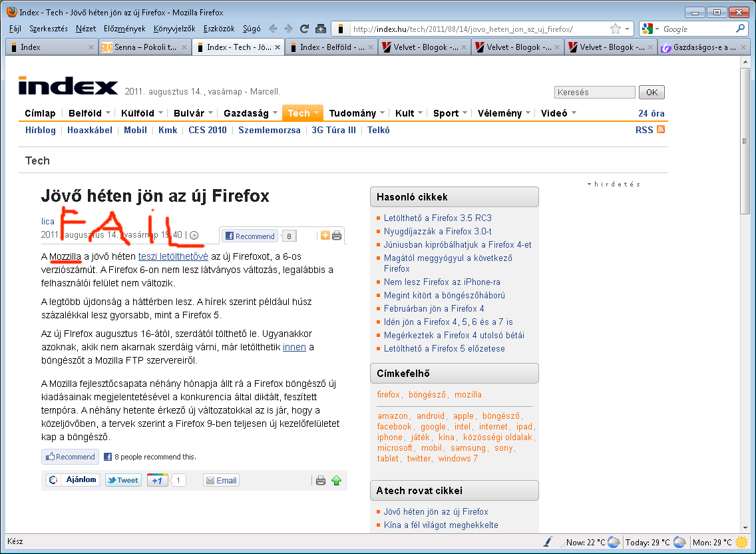This screenshot has width=756, height=554.
Task: Email the article using the Email button
Action: click(x=222, y=480)
